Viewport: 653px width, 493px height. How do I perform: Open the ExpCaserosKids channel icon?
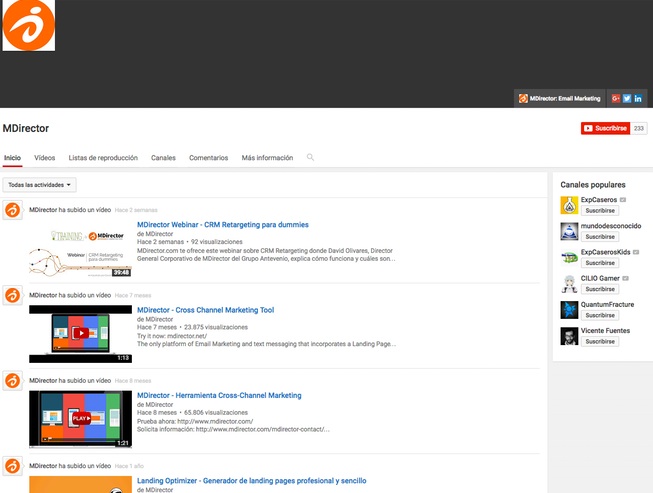point(569,258)
